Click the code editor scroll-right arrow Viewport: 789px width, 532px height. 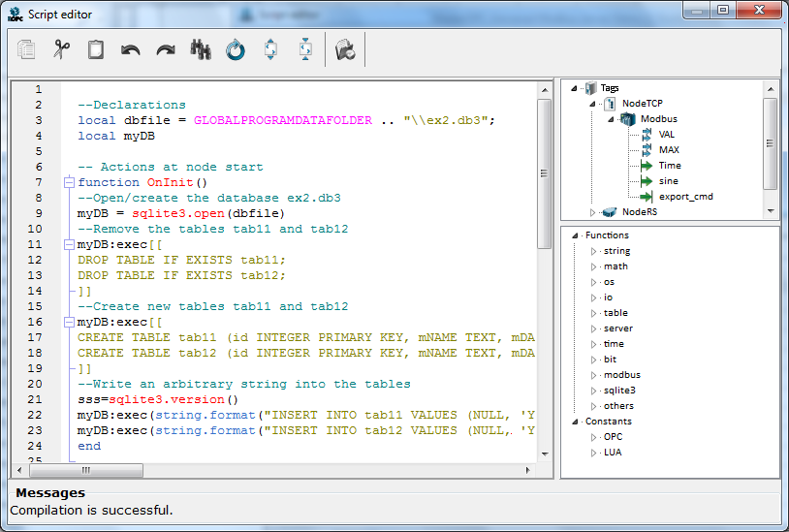pyautogui.click(x=527, y=470)
